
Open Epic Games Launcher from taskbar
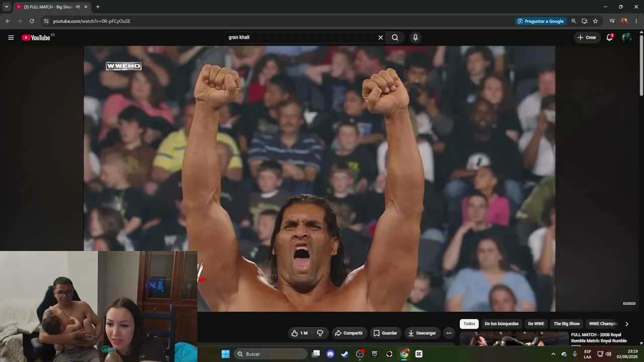(x=374, y=354)
